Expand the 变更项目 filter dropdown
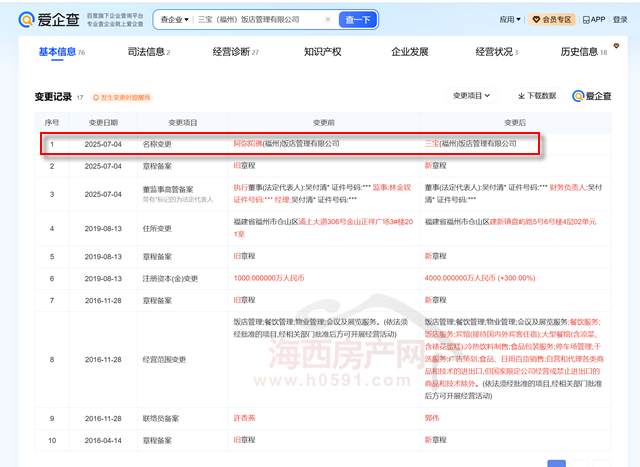This screenshot has height=467, width=640. [472, 96]
